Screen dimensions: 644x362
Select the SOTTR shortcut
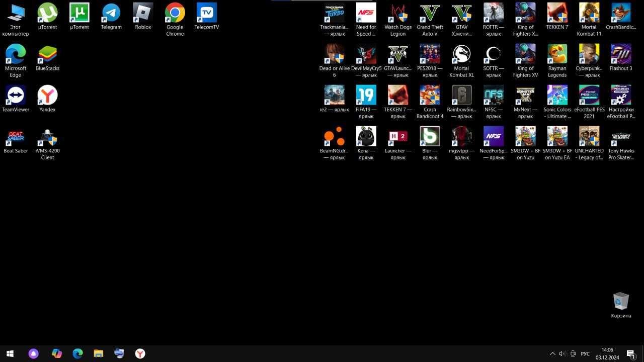pyautogui.click(x=494, y=61)
